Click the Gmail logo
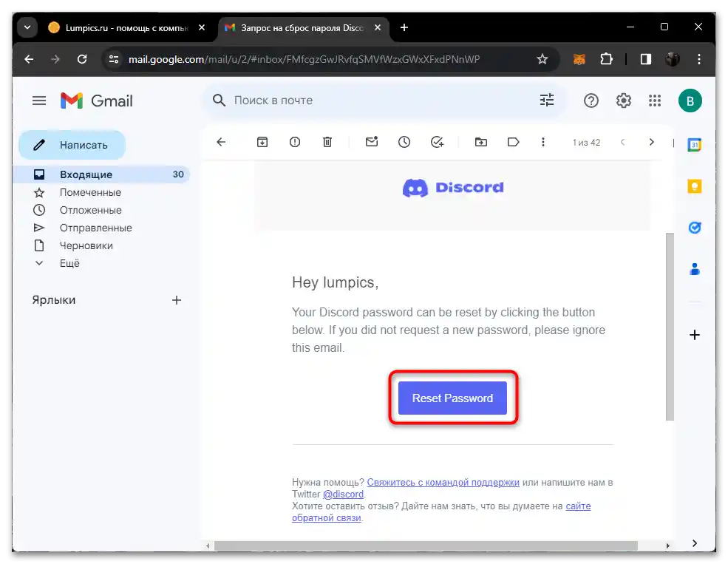 97,101
